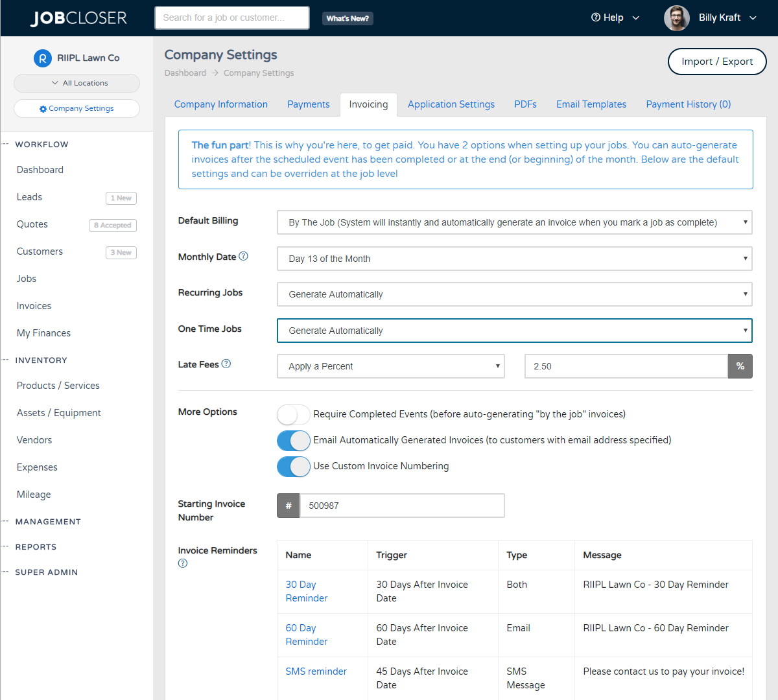
Task: Open the Default Billing dropdown
Action: point(514,222)
